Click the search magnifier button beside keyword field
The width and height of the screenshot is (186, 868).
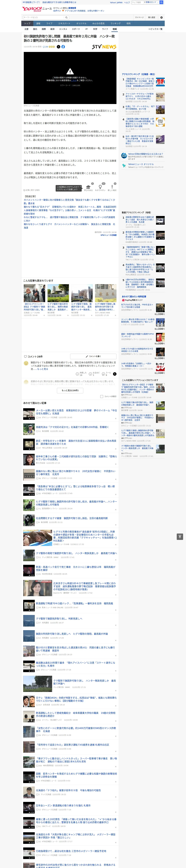tap(66, 18)
